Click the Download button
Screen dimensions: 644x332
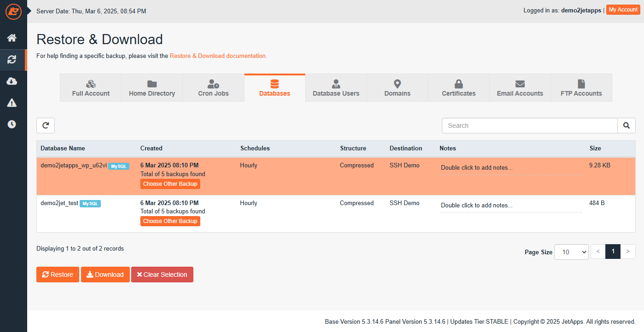click(105, 275)
